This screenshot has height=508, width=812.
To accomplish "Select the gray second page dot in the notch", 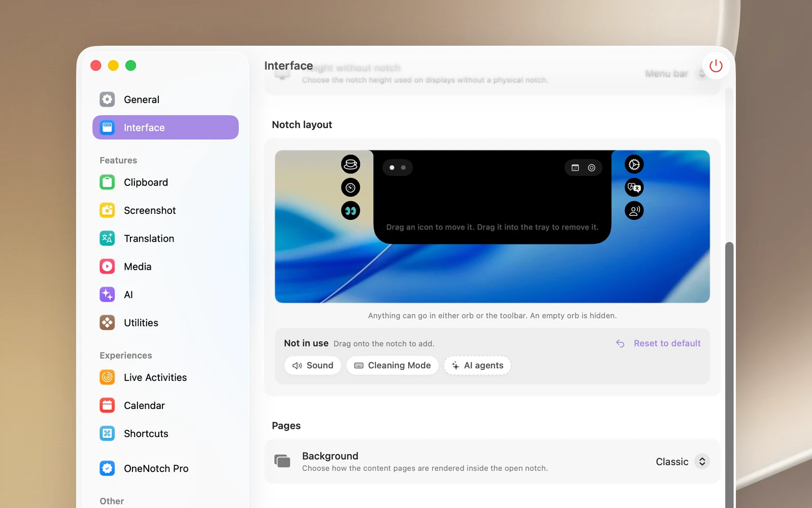I will 403,168.
